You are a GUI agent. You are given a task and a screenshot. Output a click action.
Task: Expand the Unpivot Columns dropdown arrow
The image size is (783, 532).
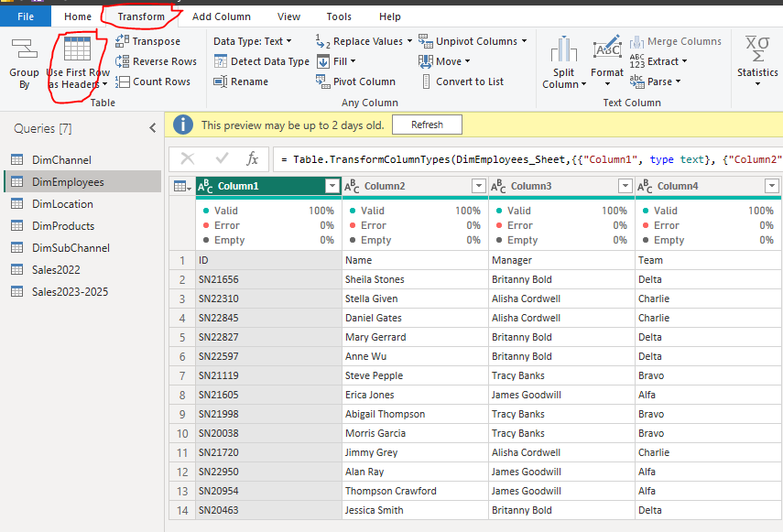tap(525, 41)
